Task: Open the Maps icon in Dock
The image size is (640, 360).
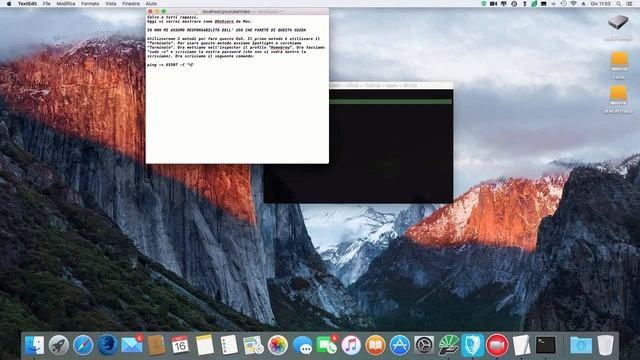Action: (253, 345)
